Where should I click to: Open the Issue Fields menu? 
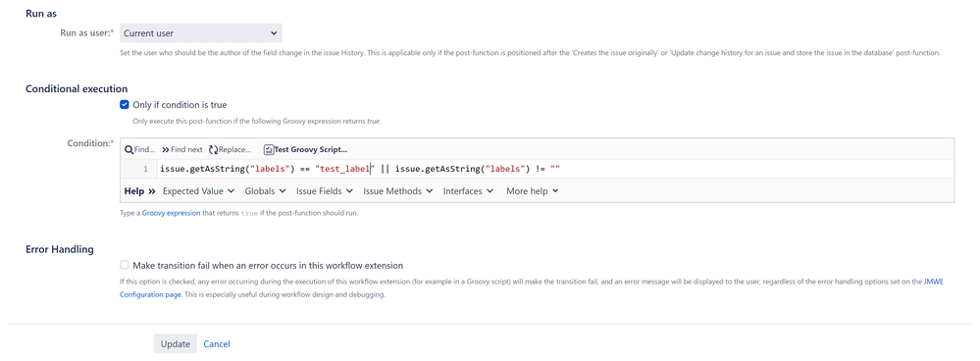pos(325,191)
